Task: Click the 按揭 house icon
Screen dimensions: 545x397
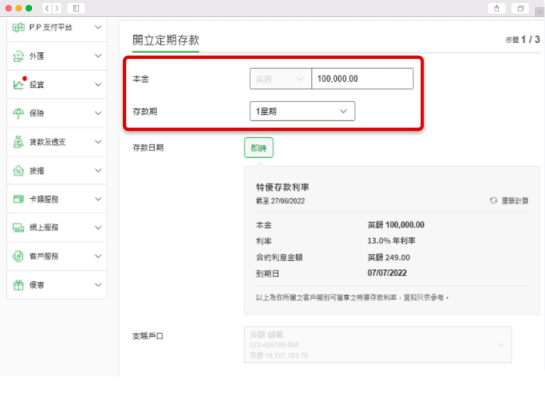Action: (18, 170)
